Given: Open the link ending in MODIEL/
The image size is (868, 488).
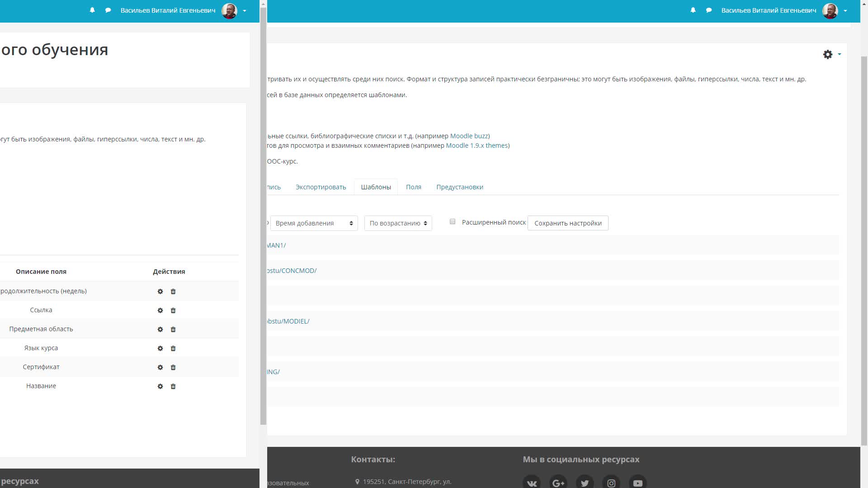Looking at the screenshot, I should (x=288, y=321).
